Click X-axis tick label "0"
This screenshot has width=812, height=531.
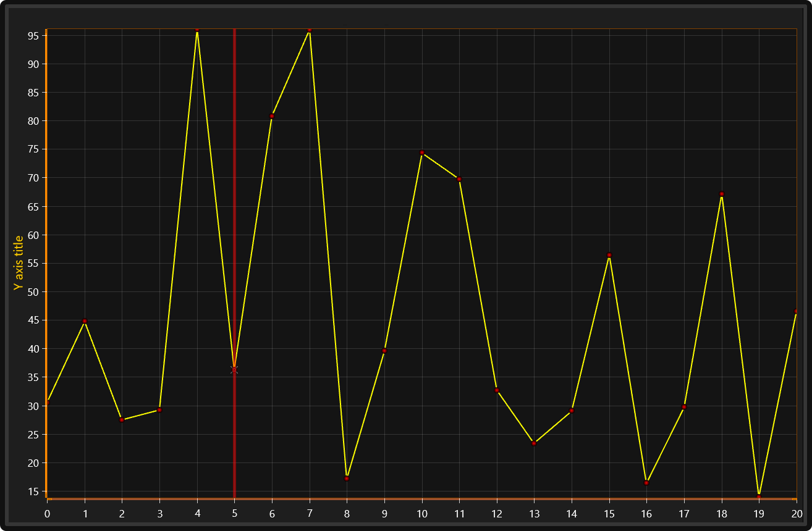click(x=47, y=514)
